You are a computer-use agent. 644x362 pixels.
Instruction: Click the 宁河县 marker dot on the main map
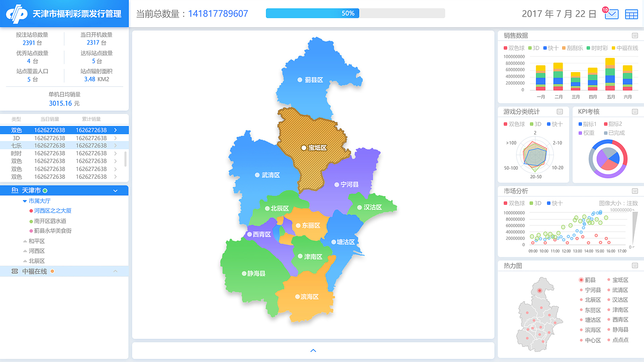[x=336, y=184]
